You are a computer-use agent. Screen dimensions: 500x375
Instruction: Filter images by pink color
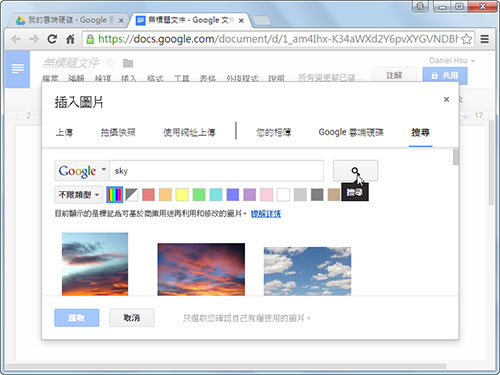[x=266, y=195]
